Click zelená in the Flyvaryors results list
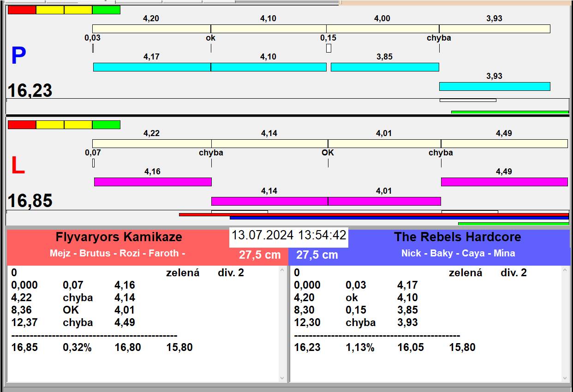This screenshot has height=392, width=573. click(183, 273)
